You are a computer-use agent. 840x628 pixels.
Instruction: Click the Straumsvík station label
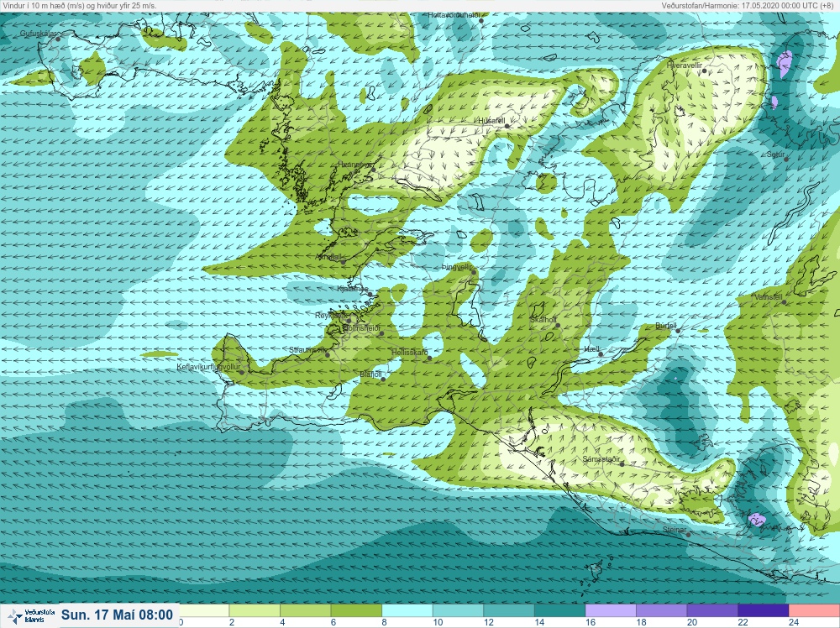click(307, 350)
